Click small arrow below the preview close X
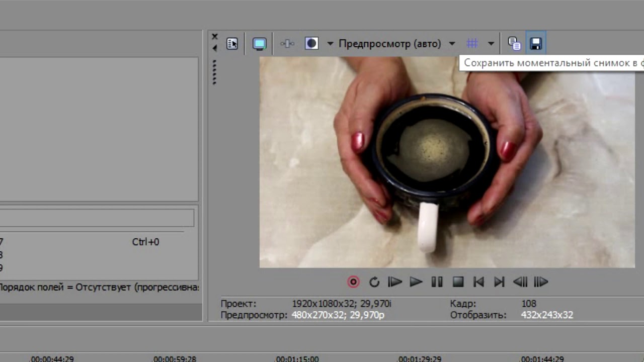Image resolution: width=644 pixels, height=362 pixels. [215, 48]
